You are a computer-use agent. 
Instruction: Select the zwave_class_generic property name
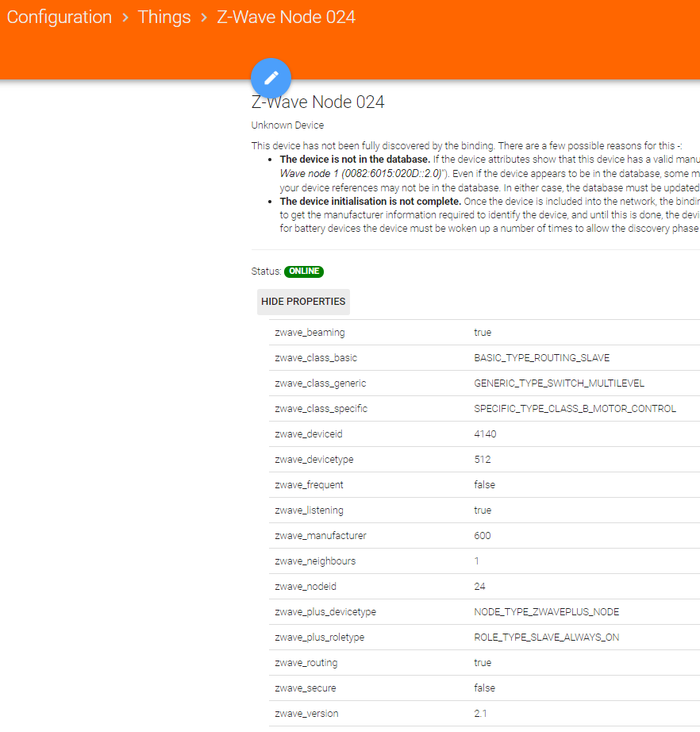pyautogui.click(x=321, y=383)
